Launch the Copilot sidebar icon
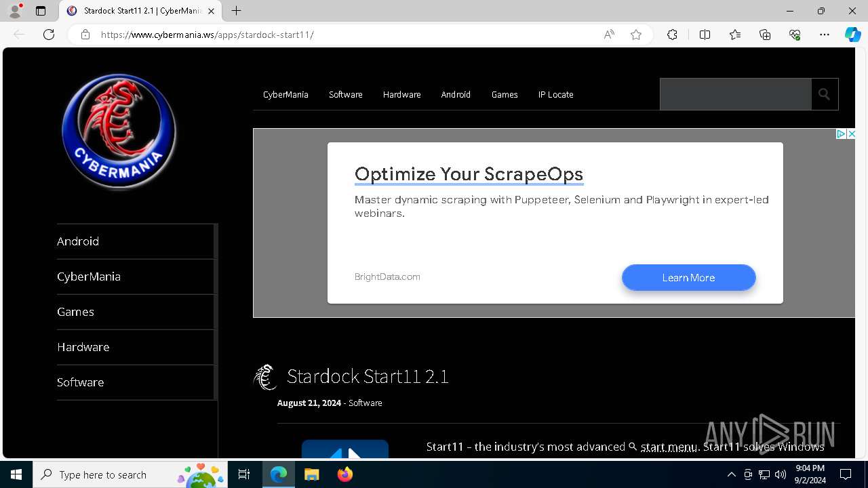This screenshot has width=868, height=488. pyautogui.click(x=852, y=35)
